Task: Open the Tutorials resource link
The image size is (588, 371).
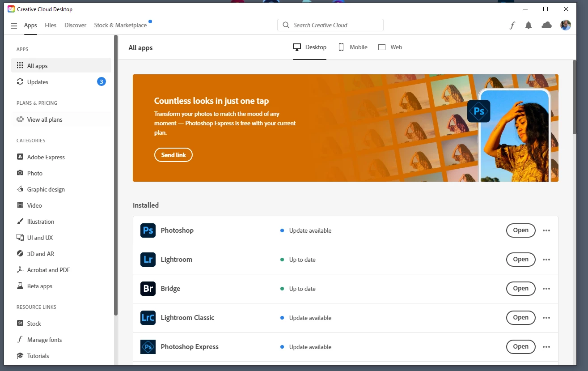Action: (x=61, y=355)
